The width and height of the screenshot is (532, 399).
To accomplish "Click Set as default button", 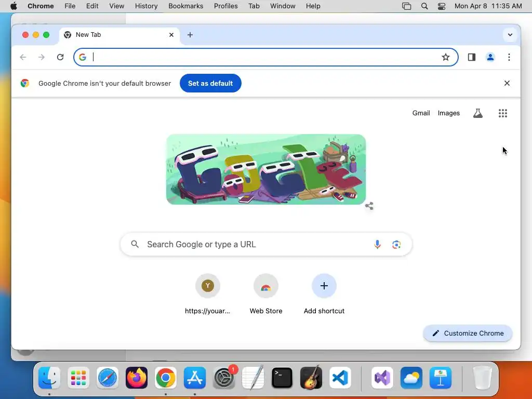I will [x=210, y=83].
